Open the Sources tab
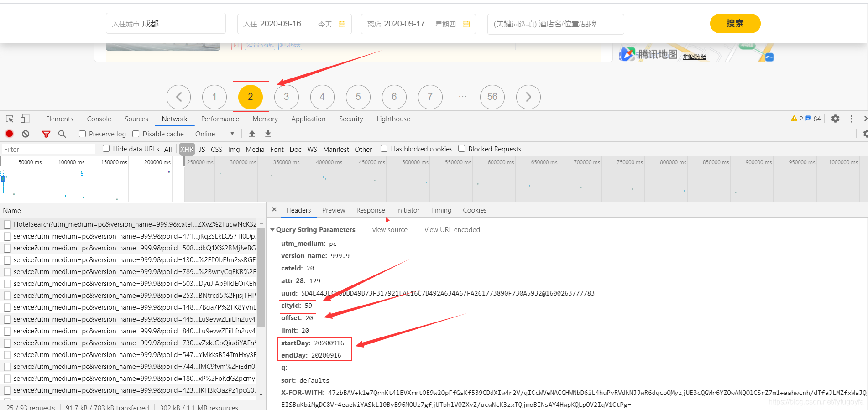Screen dimensions: 868x410 (136, 119)
